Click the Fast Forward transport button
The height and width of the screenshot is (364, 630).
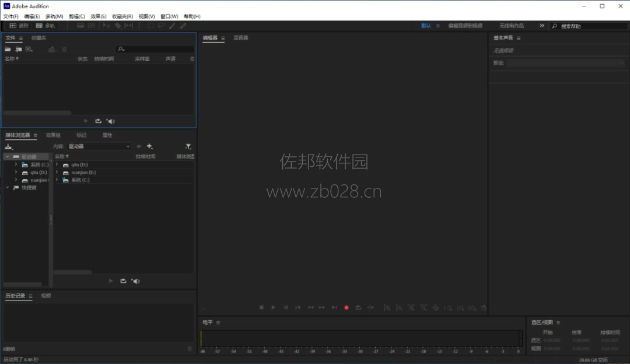(322, 307)
